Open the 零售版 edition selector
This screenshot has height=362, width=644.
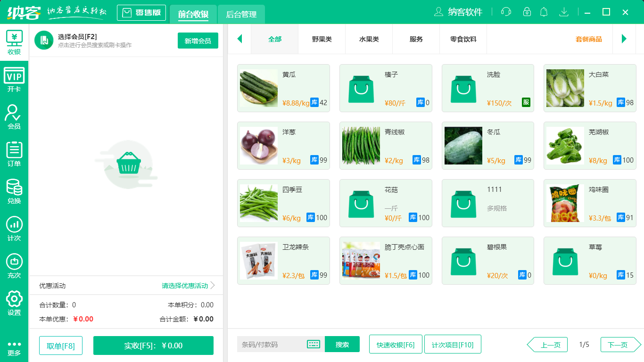[141, 13]
